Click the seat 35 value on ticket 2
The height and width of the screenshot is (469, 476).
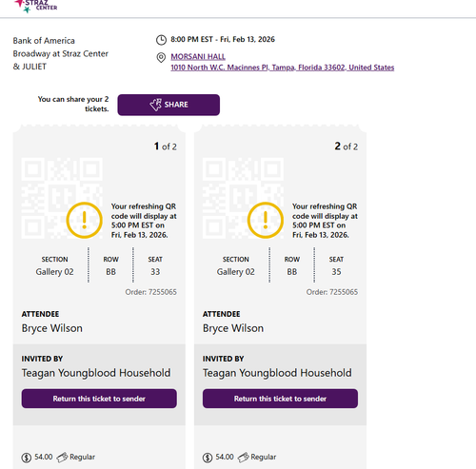336,272
